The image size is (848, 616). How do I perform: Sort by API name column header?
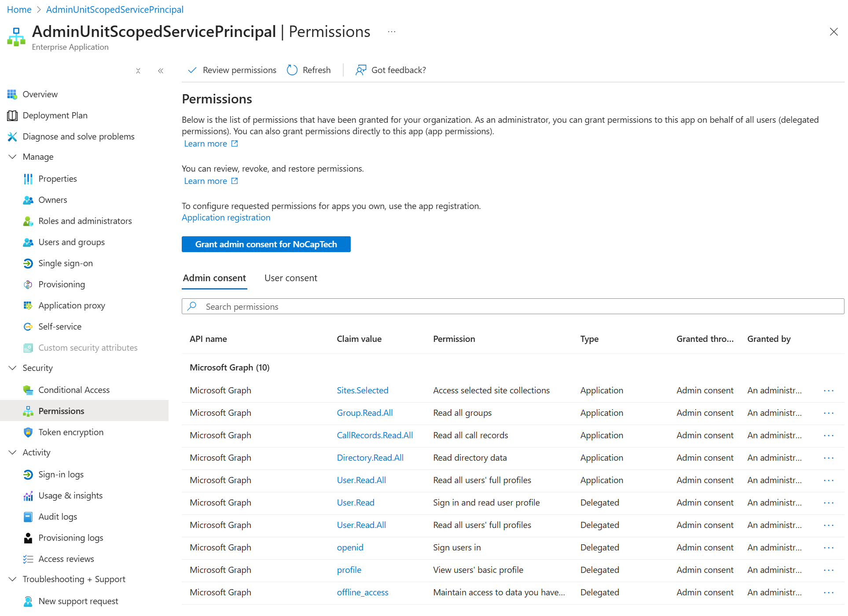coord(208,339)
